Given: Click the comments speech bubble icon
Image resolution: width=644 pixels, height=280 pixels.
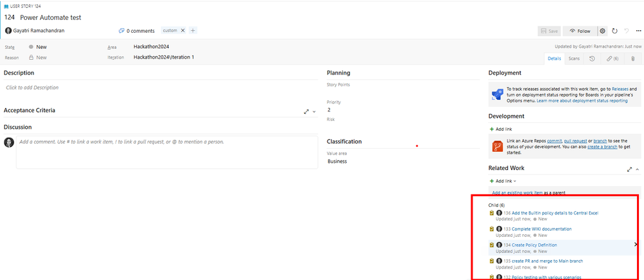Looking at the screenshot, I should click(121, 31).
